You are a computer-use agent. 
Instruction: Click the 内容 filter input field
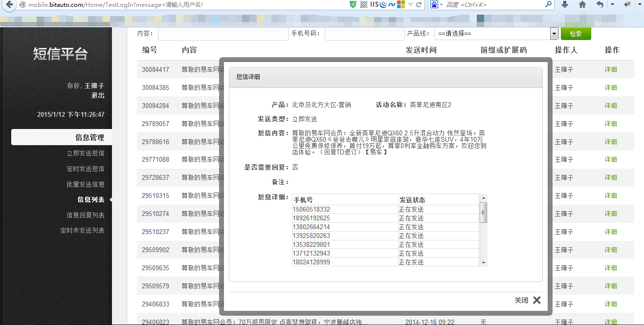223,34
